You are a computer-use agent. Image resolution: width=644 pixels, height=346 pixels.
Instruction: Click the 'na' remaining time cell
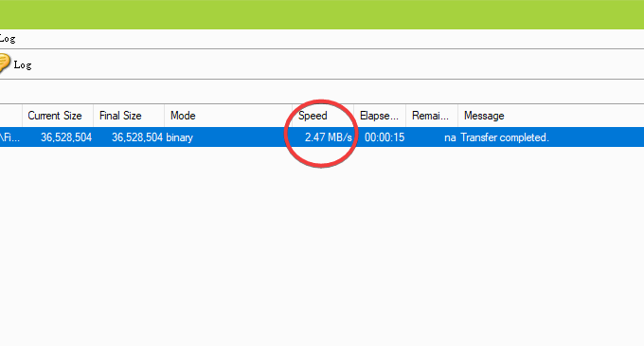coord(450,137)
